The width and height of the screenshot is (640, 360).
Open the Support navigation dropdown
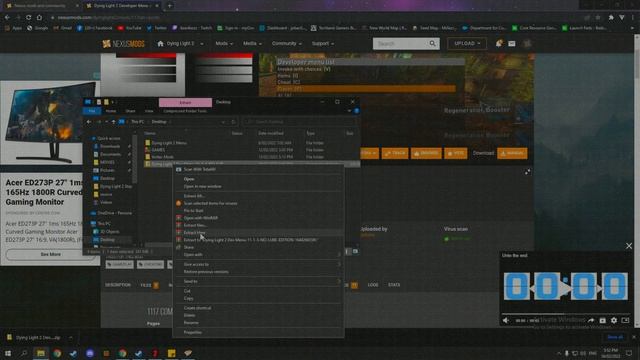322,44
